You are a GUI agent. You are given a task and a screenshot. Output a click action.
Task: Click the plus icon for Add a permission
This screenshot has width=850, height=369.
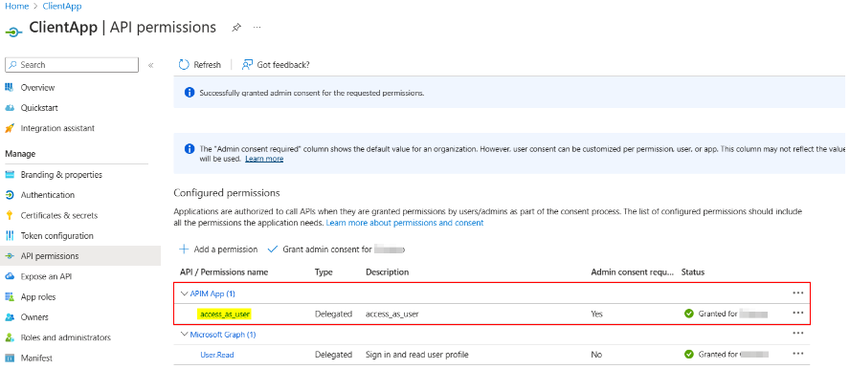(x=184, y=249)
